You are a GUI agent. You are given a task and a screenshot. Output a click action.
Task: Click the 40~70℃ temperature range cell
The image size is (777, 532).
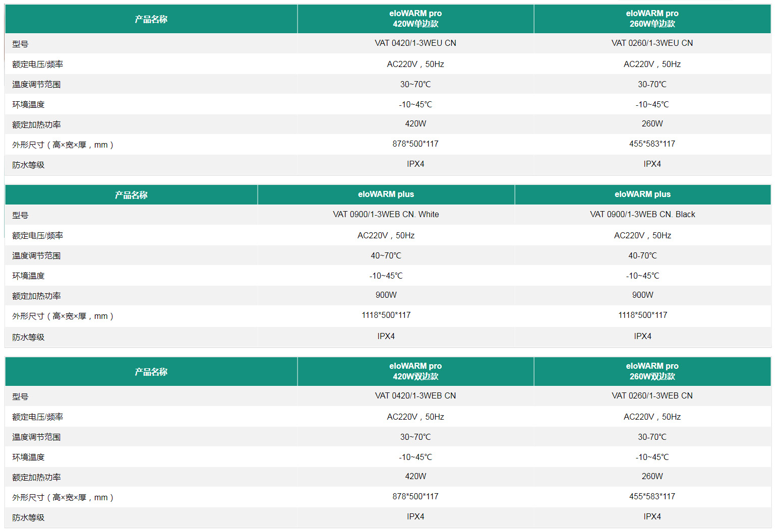(x=386, y=256)
